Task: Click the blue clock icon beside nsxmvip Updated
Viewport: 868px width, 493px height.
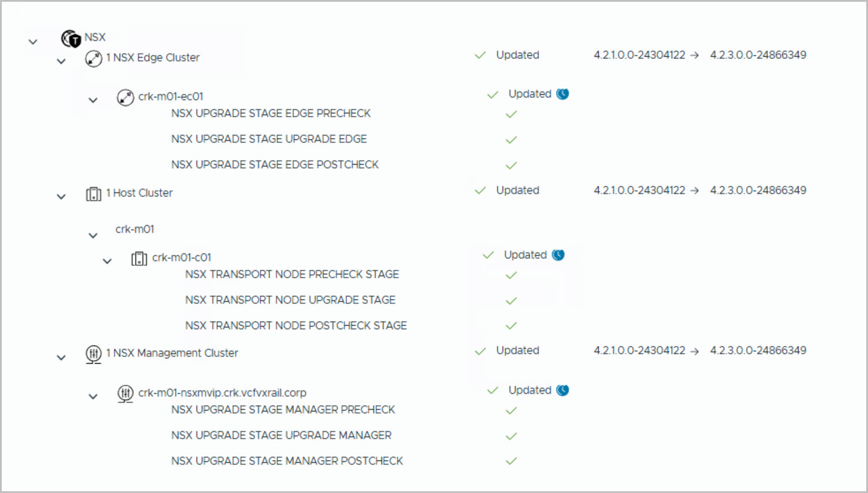Action: [563, 390]
